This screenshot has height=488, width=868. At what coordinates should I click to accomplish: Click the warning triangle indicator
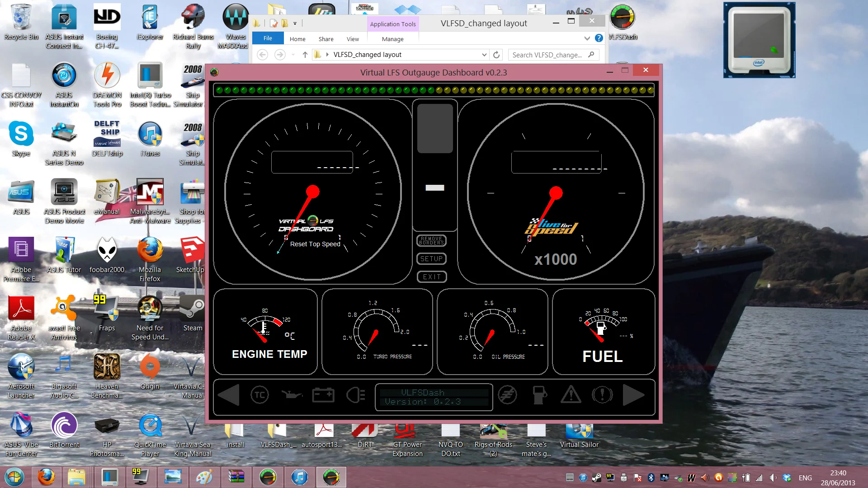point(571,395)
